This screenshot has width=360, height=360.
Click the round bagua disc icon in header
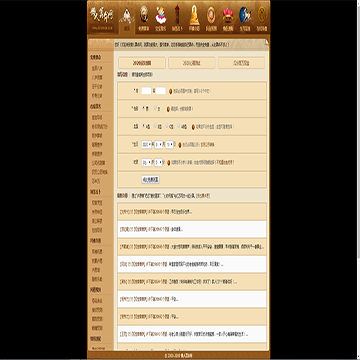coord(144,14)
